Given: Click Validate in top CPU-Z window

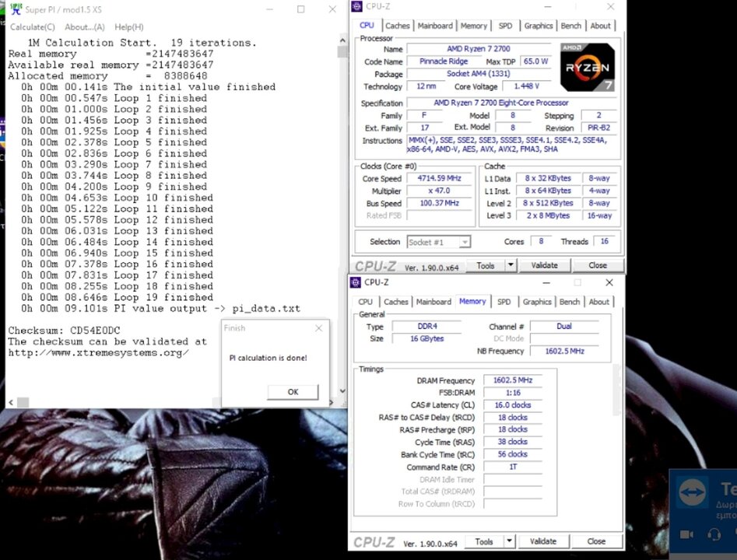Looking at the screenshot, I should point(544,265).
